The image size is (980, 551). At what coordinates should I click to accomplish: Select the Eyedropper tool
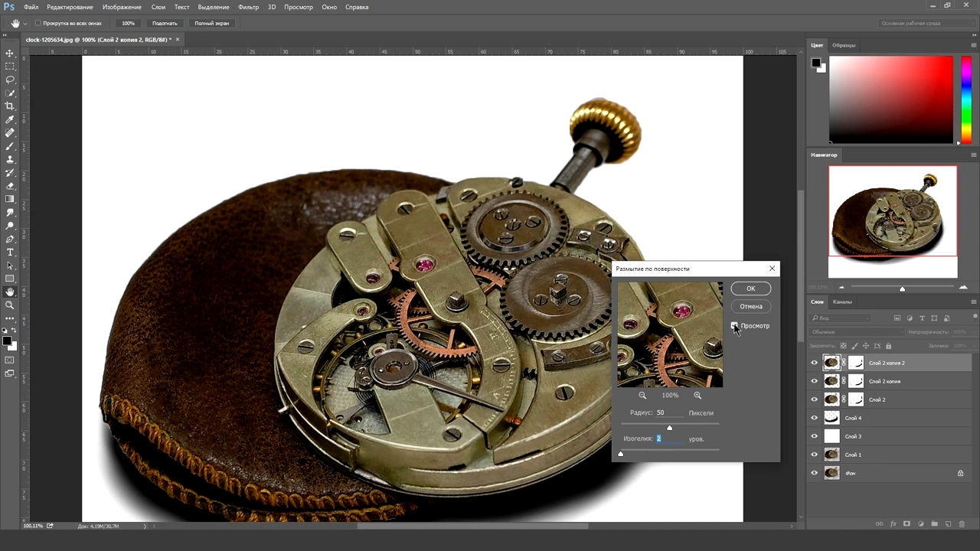click(10, 119)
